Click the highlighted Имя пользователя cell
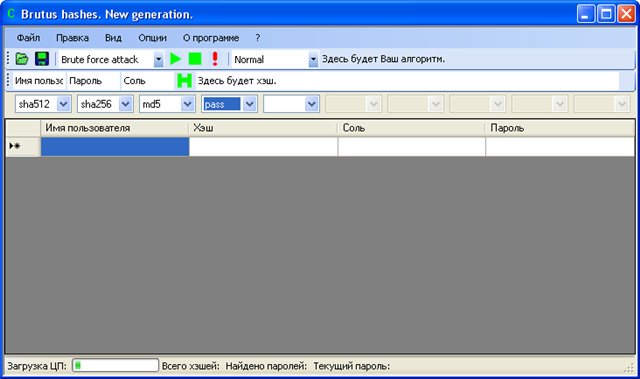Image resolution: width=640 pixels, height=379 pixels. (x=115, y=146)
